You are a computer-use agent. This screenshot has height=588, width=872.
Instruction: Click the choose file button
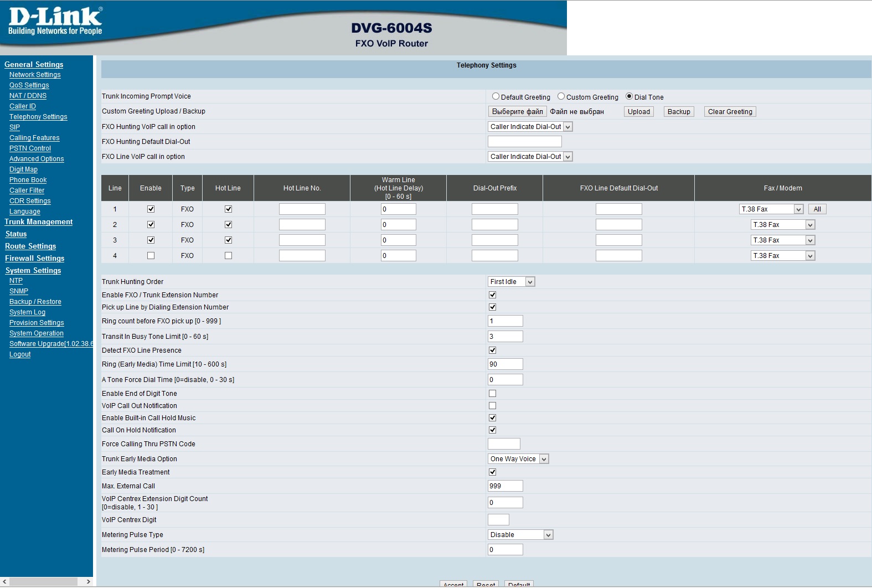pyautogui.click(x=517, y=112)
